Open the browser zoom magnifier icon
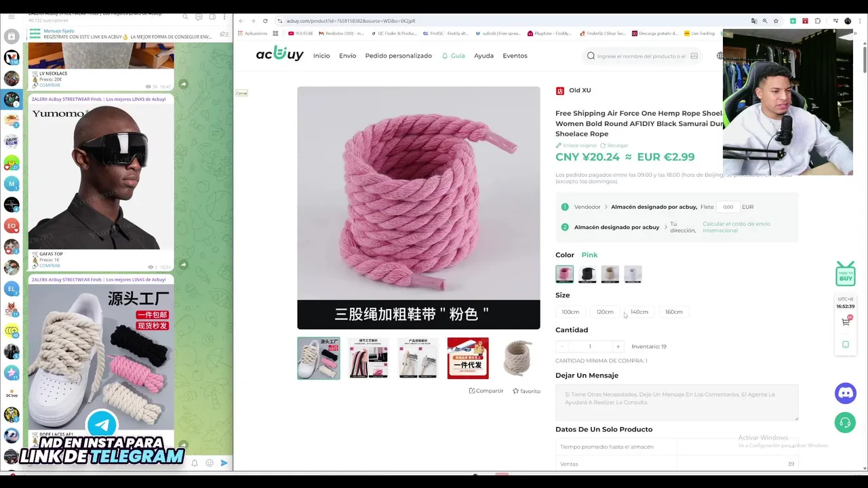 tap(765, 21)
